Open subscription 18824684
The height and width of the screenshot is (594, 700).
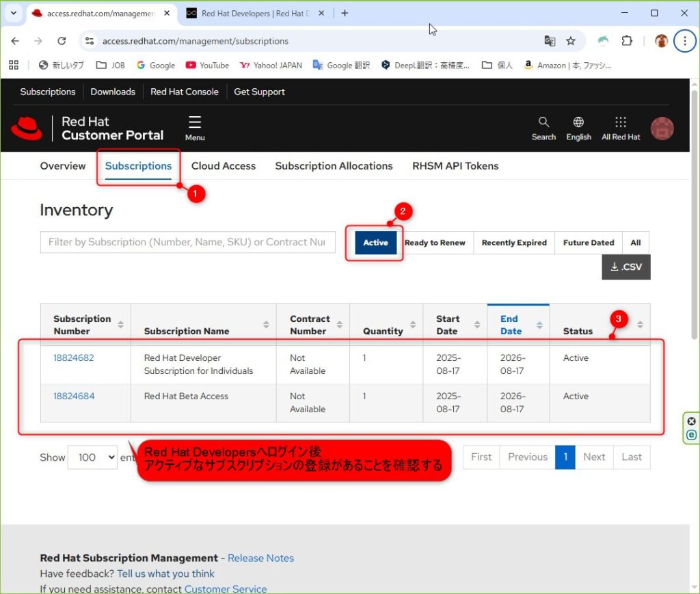click(74, 396)
